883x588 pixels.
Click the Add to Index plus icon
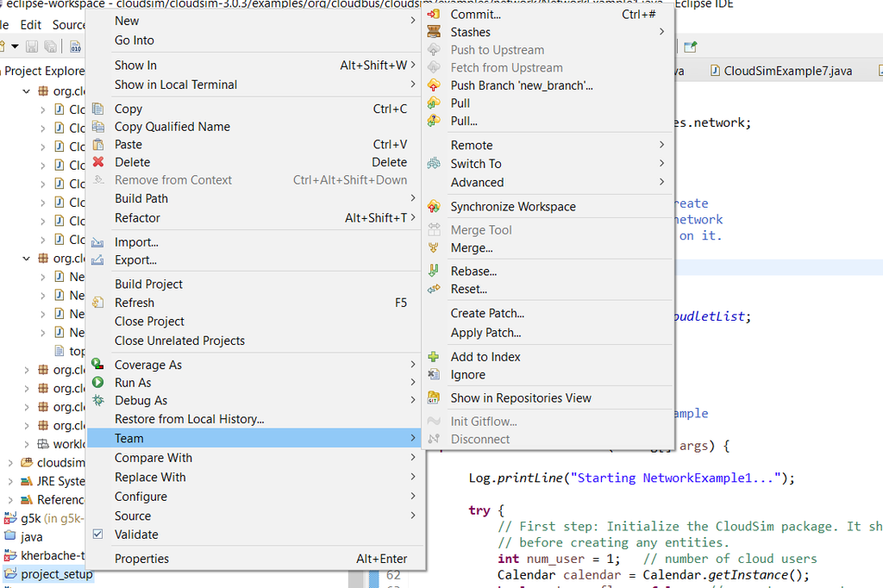coord(434,357)
